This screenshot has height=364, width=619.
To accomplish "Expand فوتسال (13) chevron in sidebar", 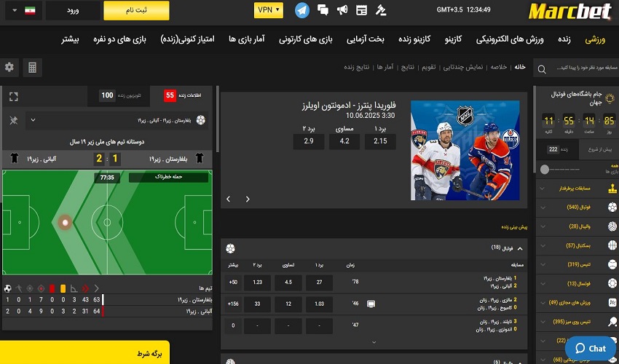I will pyautogui.click(x=543, y=283).
